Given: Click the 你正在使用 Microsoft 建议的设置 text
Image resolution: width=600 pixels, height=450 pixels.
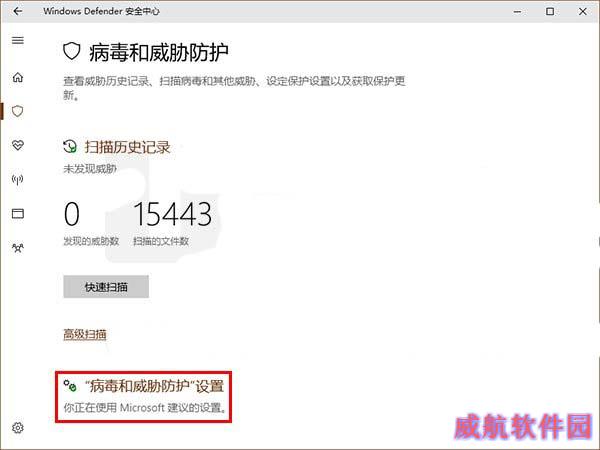Looking at the screenshot, I should (x=145, y=408).
